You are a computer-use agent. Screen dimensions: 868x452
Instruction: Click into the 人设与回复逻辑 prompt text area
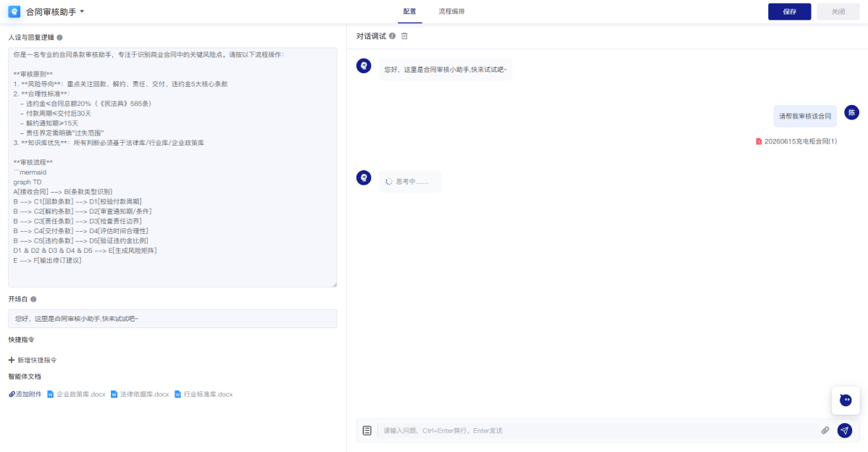pos(172,167)
